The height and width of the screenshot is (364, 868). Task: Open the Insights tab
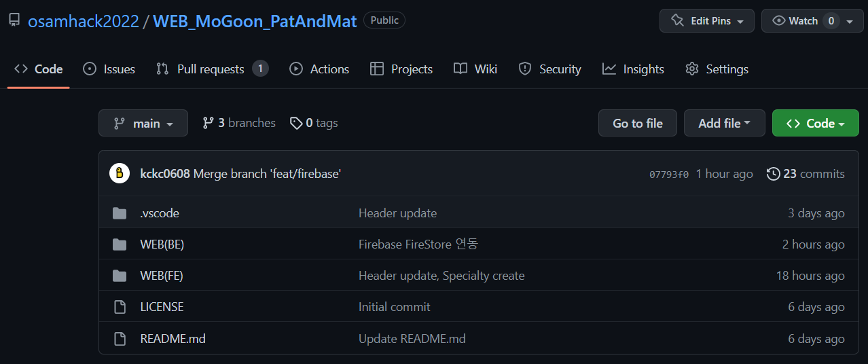(x=633, y=69)
